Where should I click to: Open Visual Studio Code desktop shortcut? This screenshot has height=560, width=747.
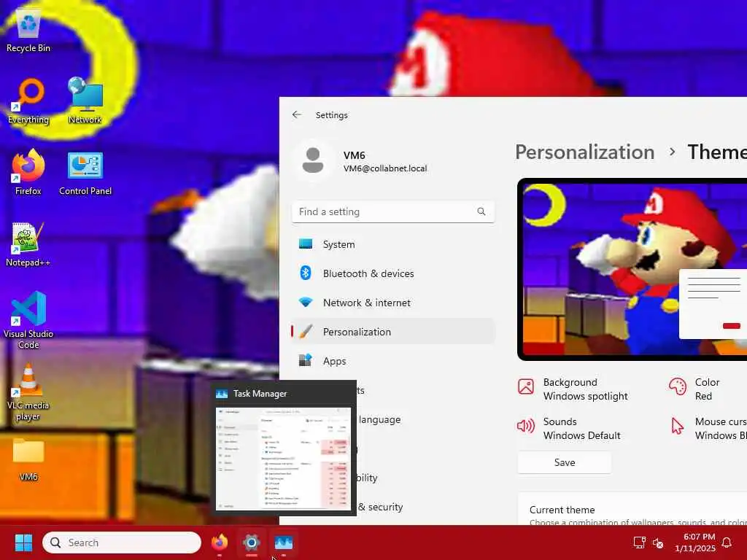tap(28, 320)
